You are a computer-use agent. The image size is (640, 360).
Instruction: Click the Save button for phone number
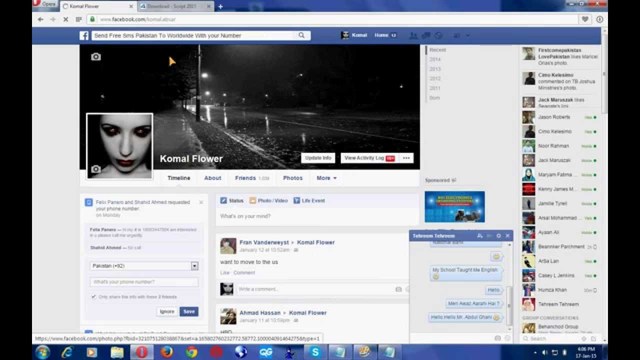coord(189,312)
